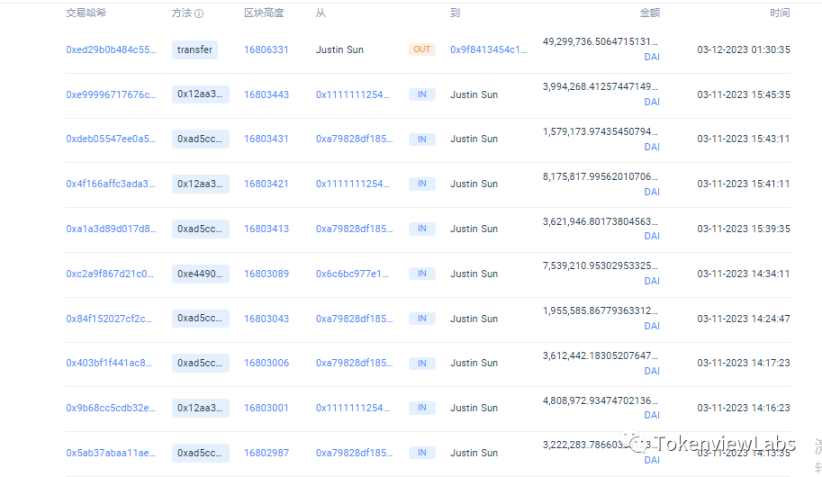Open block height 16806331

[266, 49]
